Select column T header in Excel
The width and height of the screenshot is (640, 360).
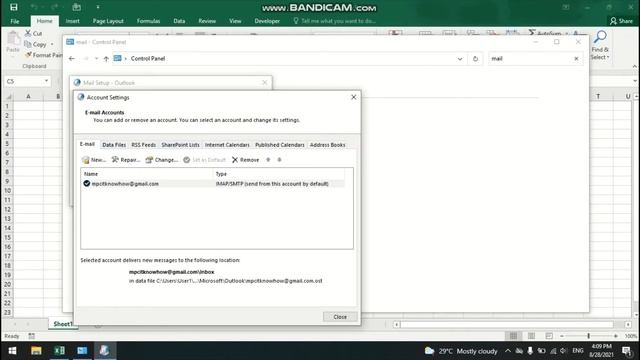tap(598, 96)
